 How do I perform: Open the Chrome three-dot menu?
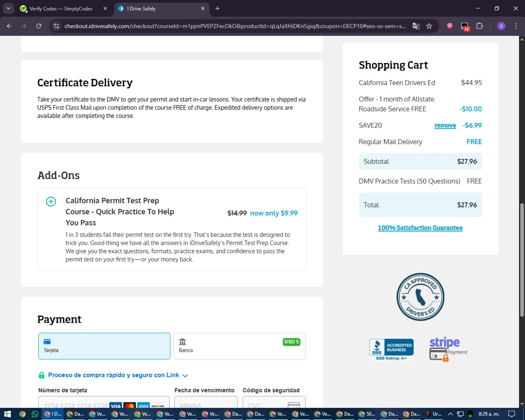(516, 26)
